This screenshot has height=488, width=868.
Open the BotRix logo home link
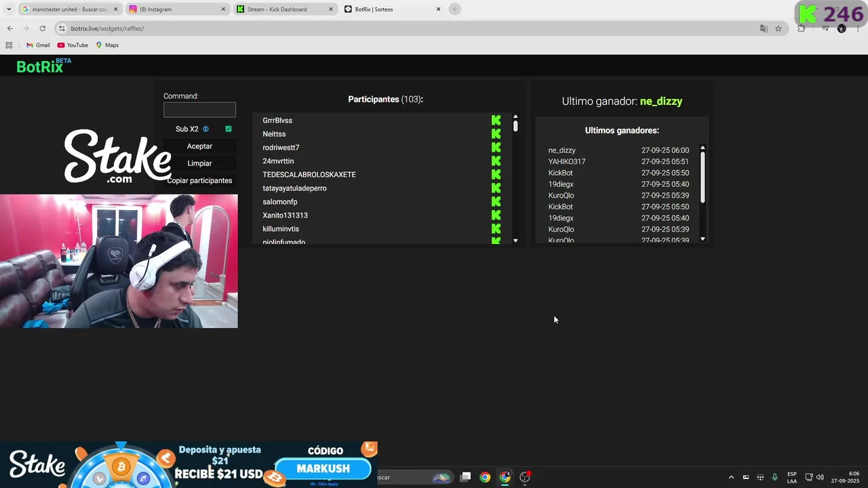pyautogui.click(x=43, y=66)
